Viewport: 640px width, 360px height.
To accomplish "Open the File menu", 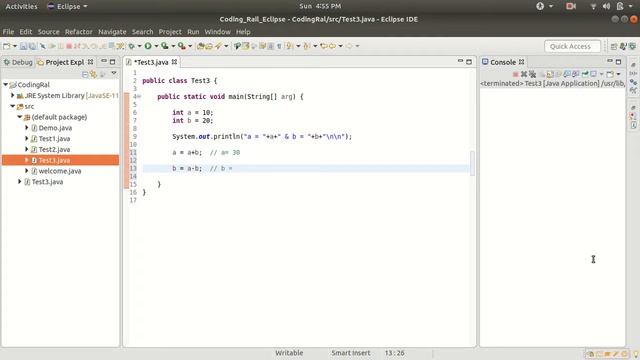I will point(8,32).
